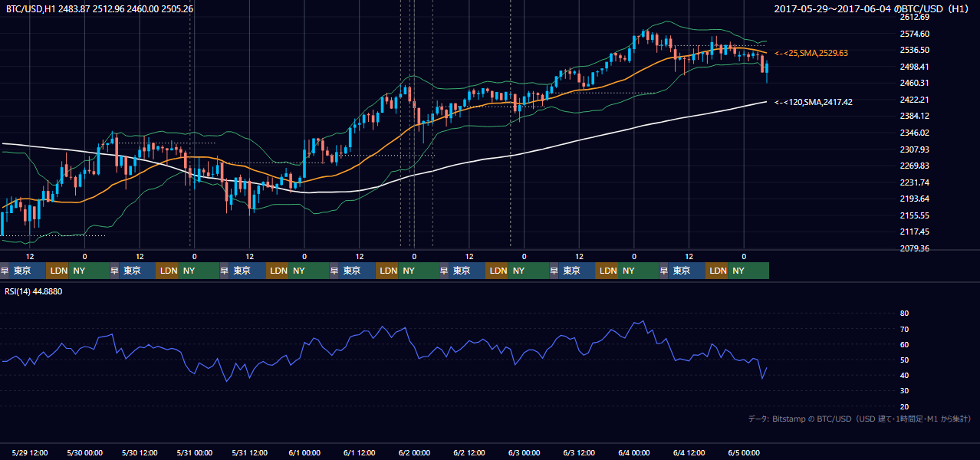Click the 5/29 12:00 date label

click(29, 452)
